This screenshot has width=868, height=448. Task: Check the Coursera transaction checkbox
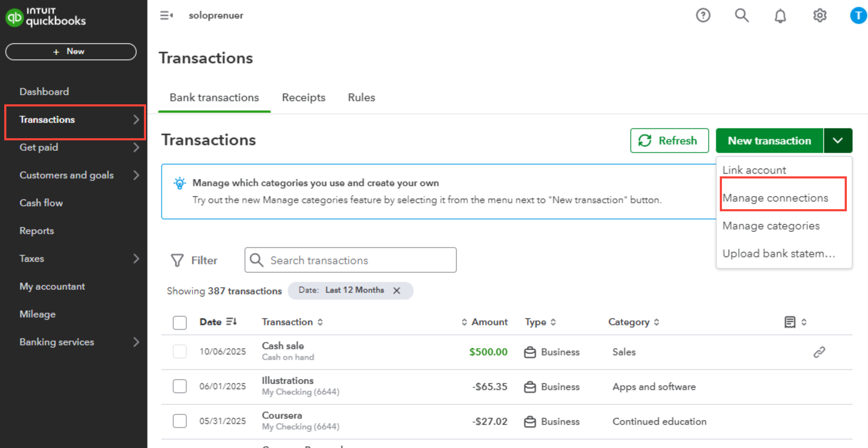pyautogui.click(x=180, y=421)
